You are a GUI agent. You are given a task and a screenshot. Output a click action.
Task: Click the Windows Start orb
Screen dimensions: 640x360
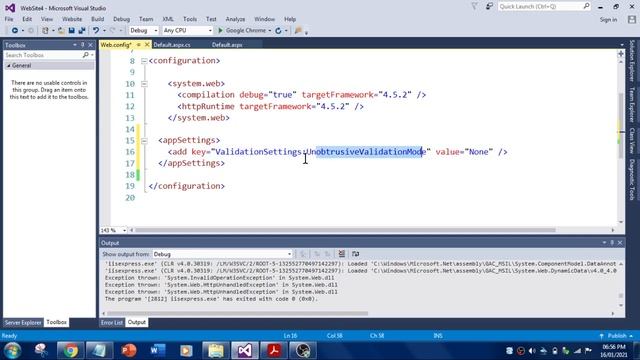pos(12,351)
